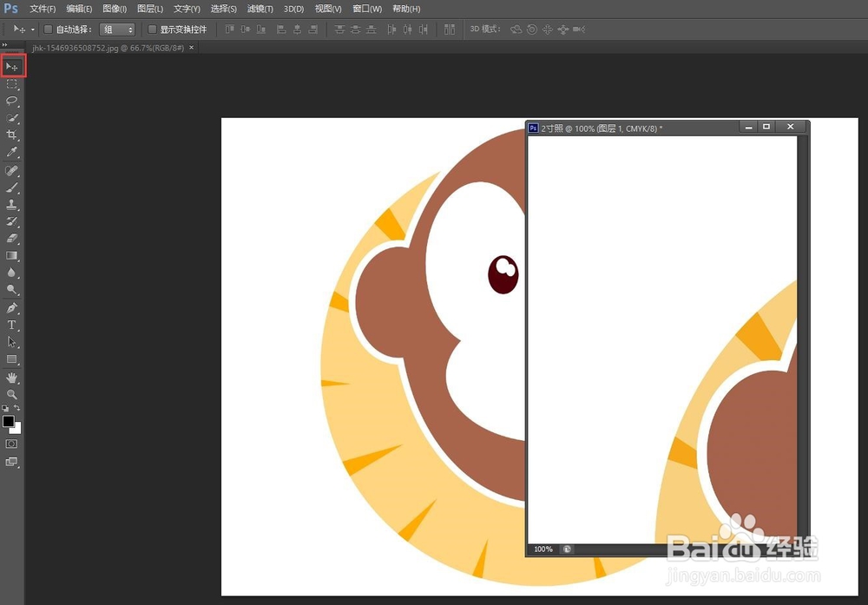Switch to the jhk-1546936508752.jpg document tab
Viewport: 868px width, 605px height.
108,48
